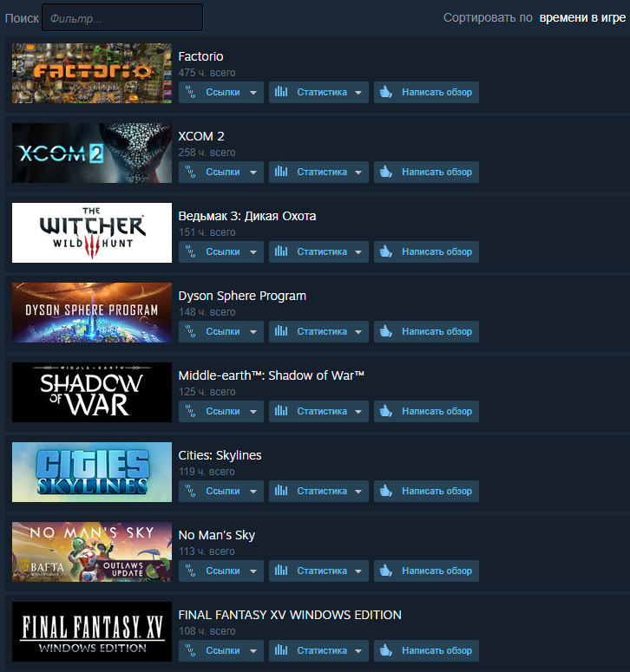The height and width of the screenshot is (672, 630).
Task: Click links icon for Cities: Skylines
Action: coord(190,491)
